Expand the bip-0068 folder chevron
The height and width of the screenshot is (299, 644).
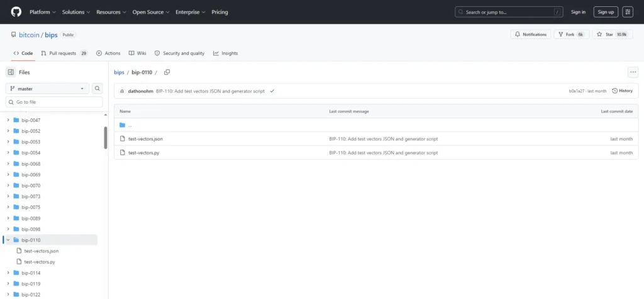tap(8, 164)
